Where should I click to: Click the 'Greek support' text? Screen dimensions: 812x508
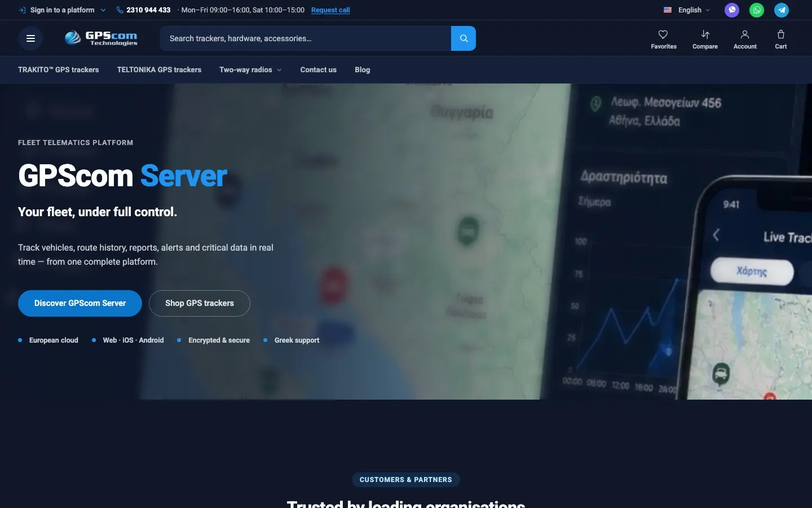click(297, 340)
